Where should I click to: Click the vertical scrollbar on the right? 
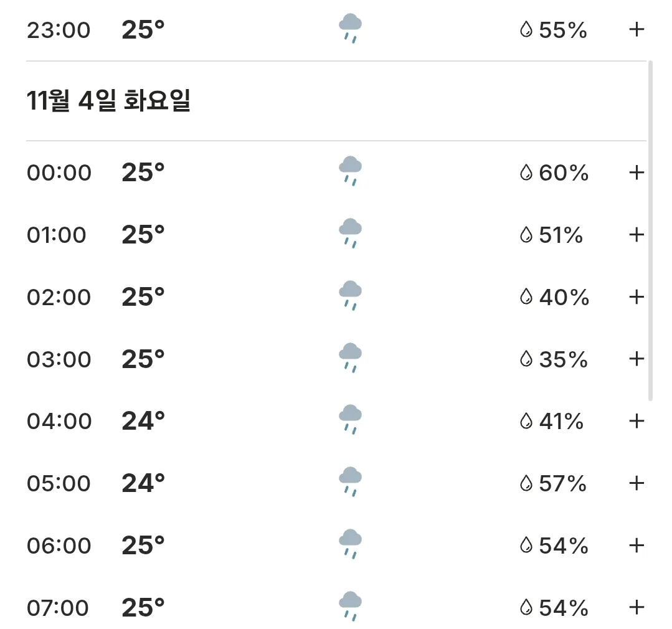pos(650,230)
